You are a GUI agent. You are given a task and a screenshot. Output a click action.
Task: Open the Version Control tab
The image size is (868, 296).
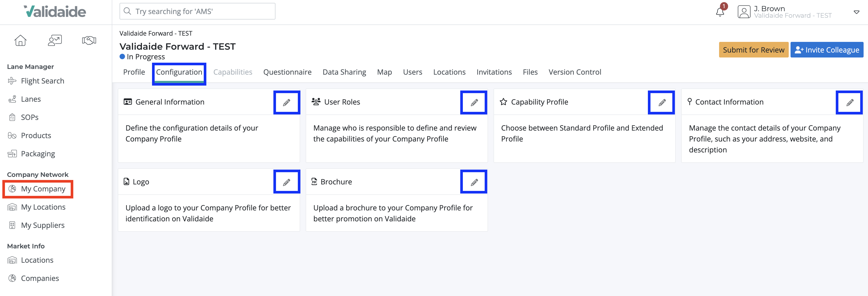point(575,72)
